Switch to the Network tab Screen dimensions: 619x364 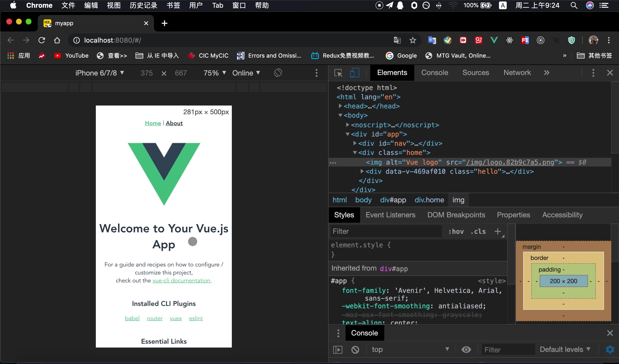click(517, 73)
